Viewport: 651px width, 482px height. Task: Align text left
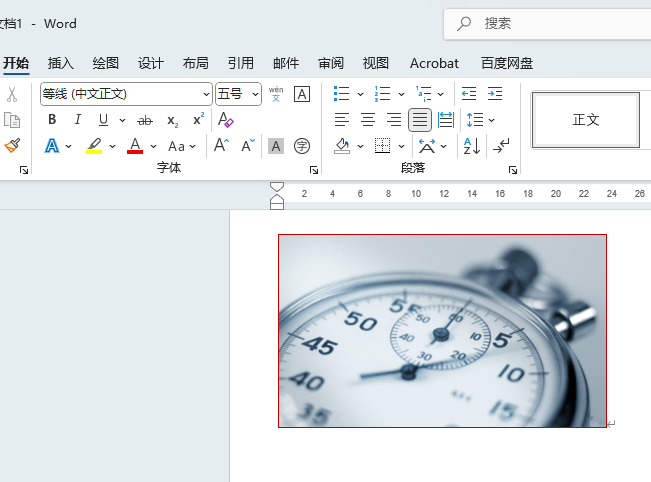coord(342,120)
